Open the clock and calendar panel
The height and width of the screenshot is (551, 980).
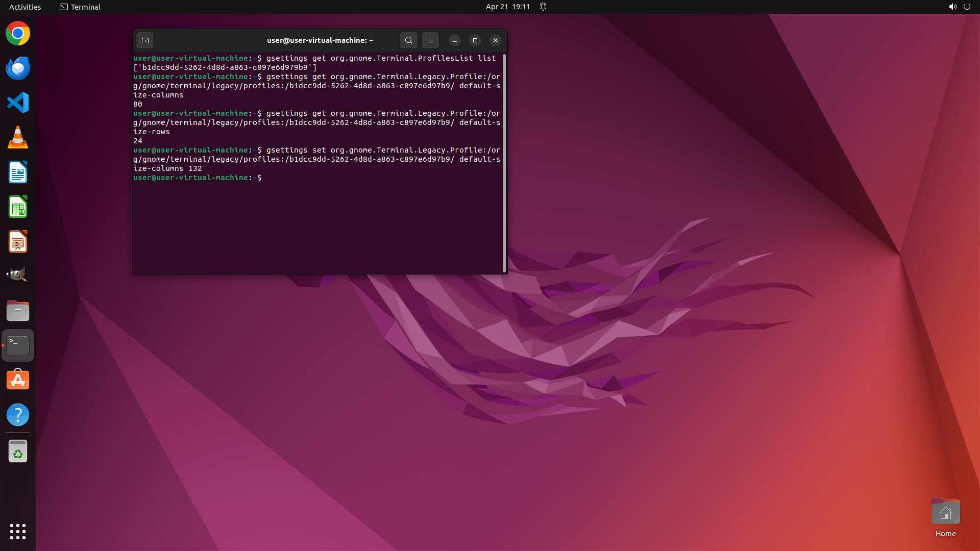click(x=507, y=7)
